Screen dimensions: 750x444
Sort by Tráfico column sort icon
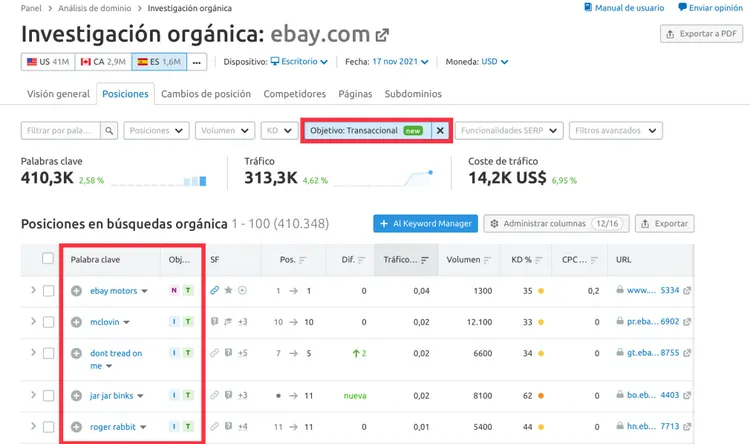425,260
